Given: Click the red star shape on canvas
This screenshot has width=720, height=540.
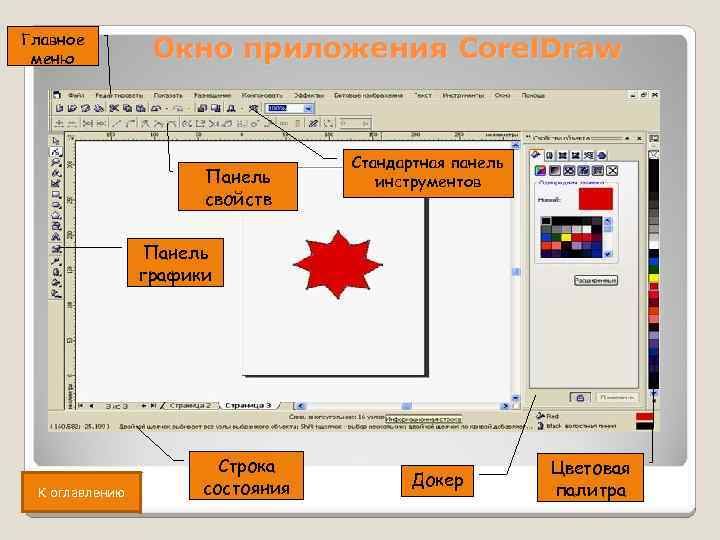Looking at the screenshot, I should pos(338,265).
